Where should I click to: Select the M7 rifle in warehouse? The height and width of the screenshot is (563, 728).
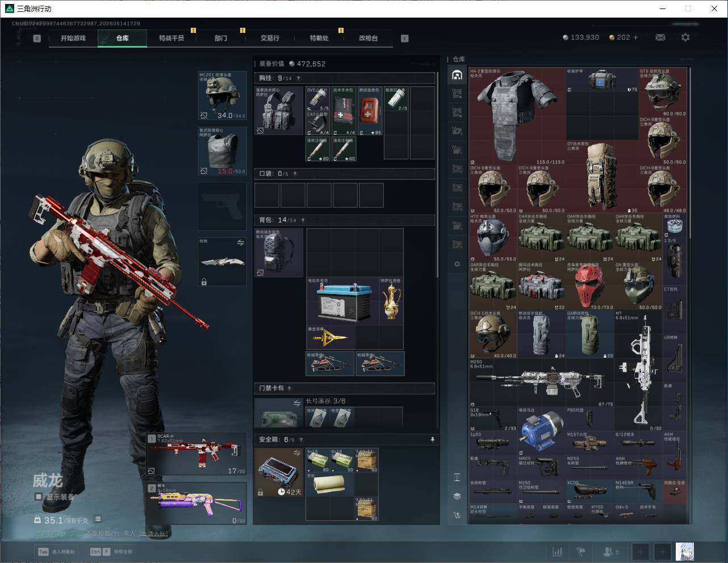[x=639, y=371]
